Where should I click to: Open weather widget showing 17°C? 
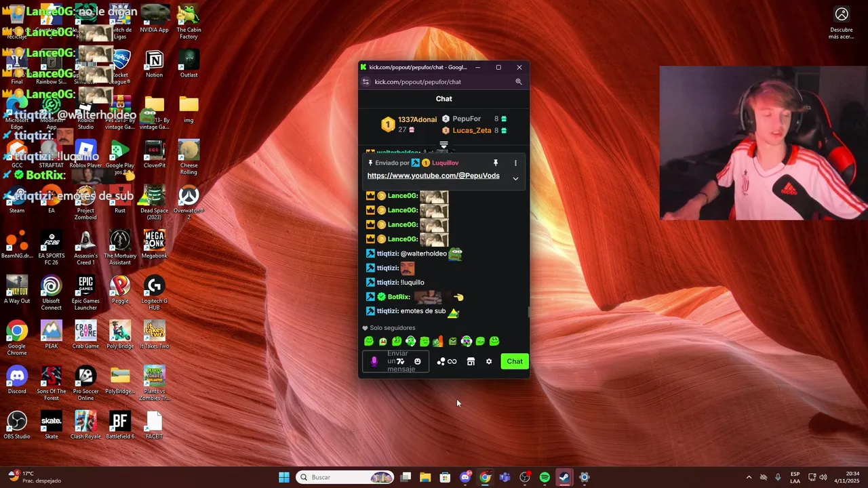pyautogui.click(x=35, y=477)
